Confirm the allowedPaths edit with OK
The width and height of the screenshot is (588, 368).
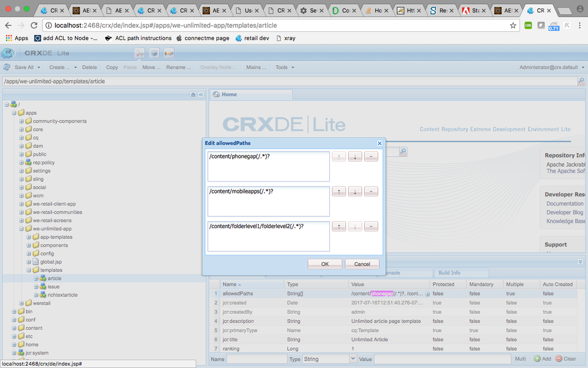click(325, 264)
